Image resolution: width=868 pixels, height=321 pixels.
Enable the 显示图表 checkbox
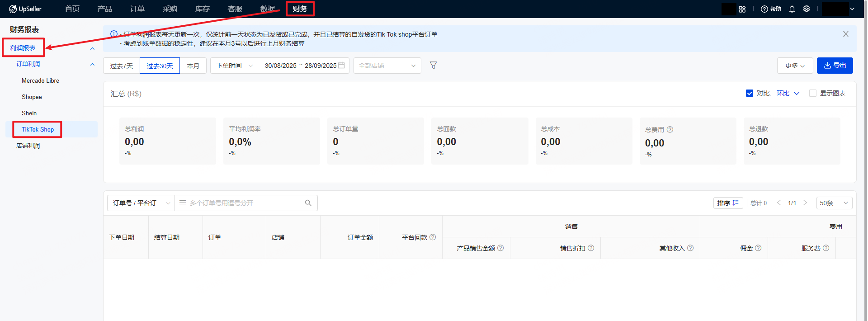click(813, 93)
